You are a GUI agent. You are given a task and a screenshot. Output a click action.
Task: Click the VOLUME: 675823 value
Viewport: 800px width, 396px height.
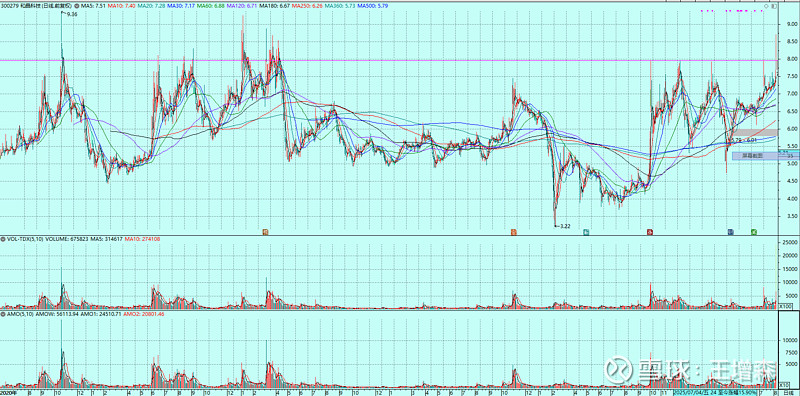tap(67, 239)
